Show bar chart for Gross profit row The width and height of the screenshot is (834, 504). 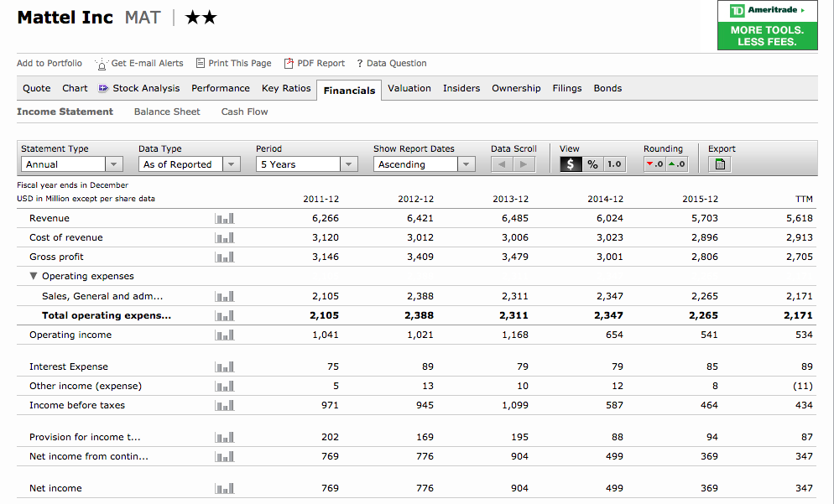[x=225, y=257]
